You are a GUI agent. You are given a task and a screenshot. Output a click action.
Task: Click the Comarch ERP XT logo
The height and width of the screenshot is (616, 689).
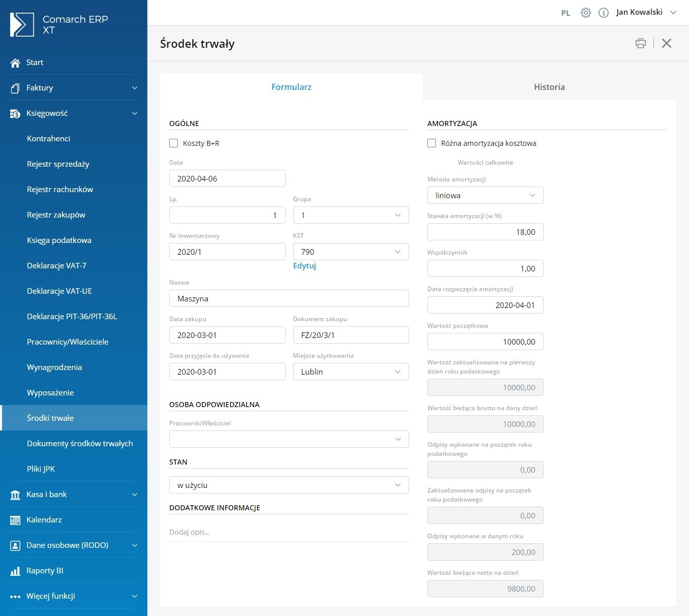(x=22, y=24)
